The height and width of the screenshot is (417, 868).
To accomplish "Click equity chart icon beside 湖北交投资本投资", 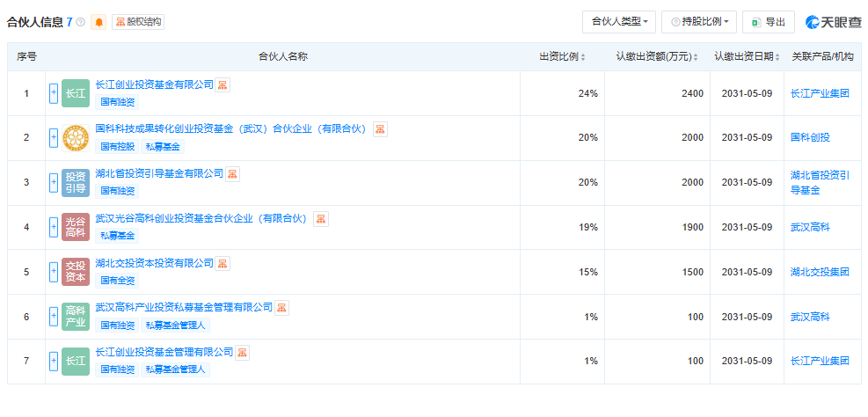I will pyautogui.click(x=222, y=263).
